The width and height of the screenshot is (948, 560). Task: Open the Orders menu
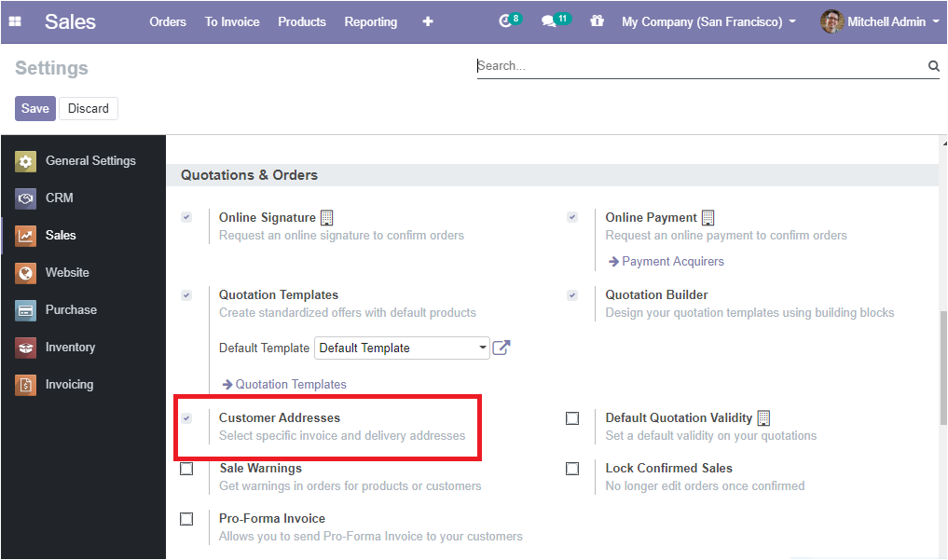pos(168,21)
